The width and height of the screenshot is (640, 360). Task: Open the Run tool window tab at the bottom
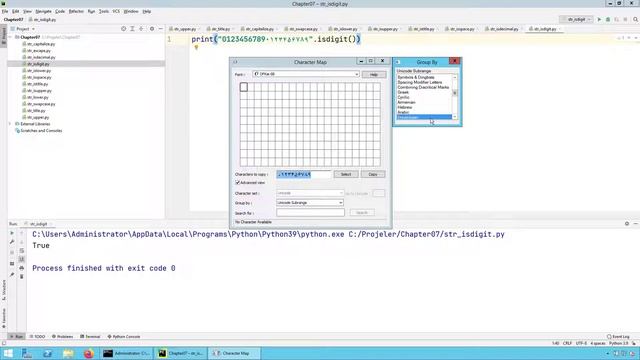pos(16,337)
